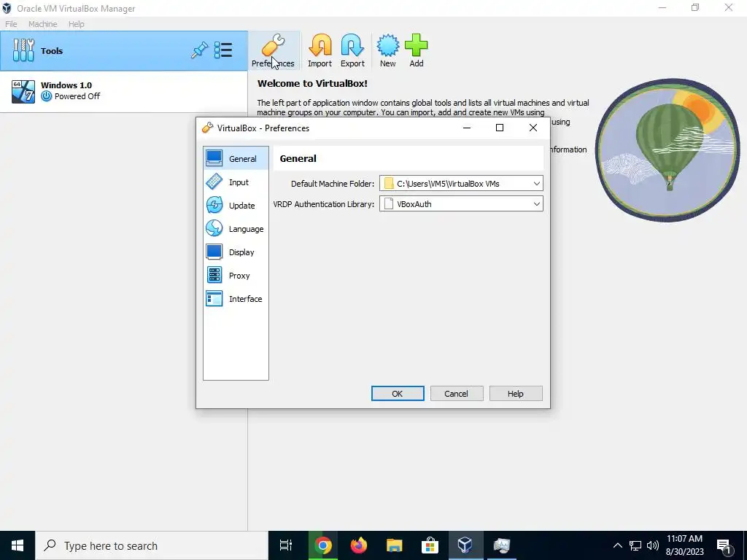Open the File menu
The image size is (747, 560).
point(11,24)
